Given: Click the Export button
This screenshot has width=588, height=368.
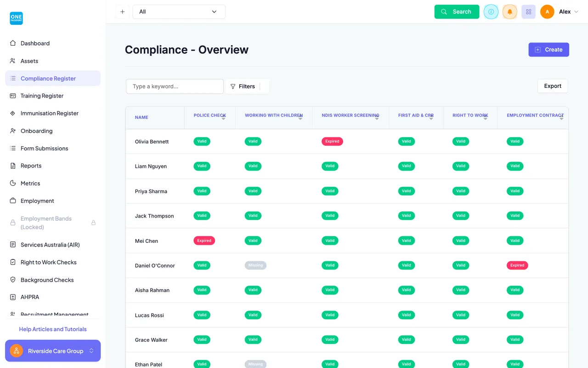Looking at the screenshot, I should tap(553, 86).
